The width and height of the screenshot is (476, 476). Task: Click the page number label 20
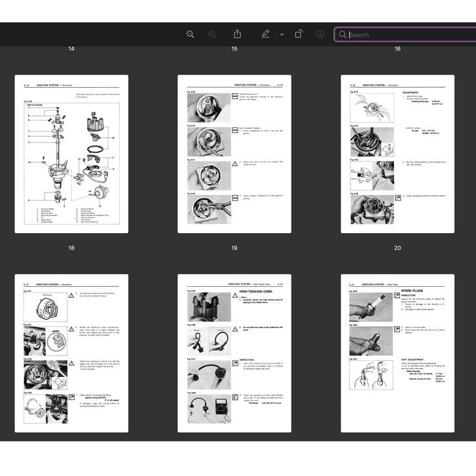tap(397, 248)
